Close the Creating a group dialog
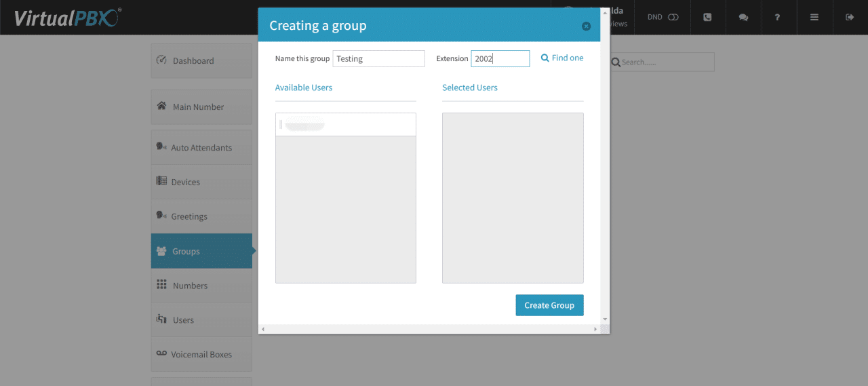The height and width of the screenshot is (386, 868). tap(586, 26)
